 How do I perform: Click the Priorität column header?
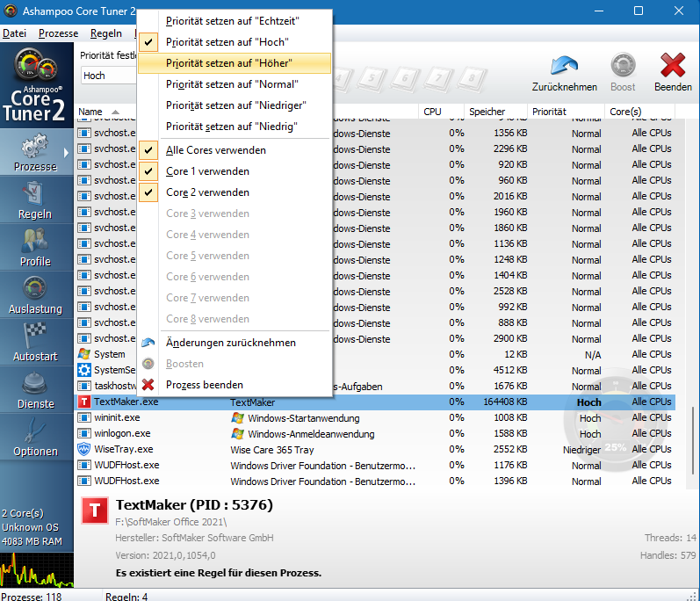[566, 112]
